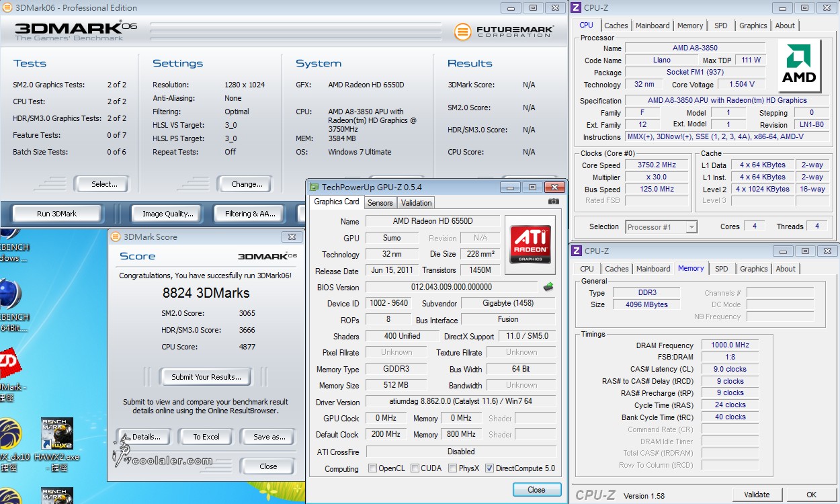Click the CPU-Z Specification field text
Screen dimensions: 840x504
point(727,100)
